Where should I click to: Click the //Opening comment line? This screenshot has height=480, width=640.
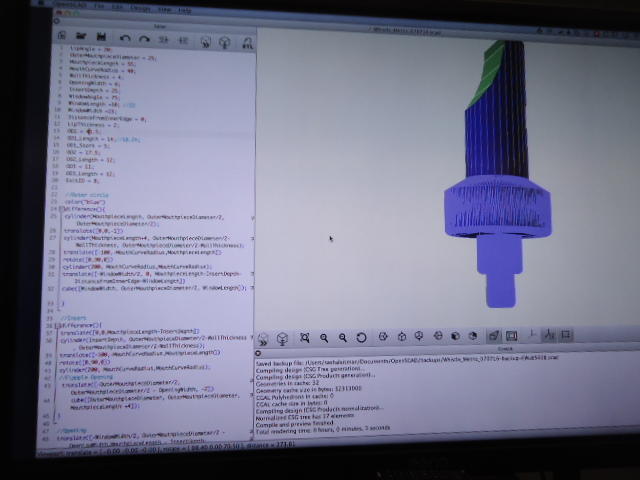(72, 430)
